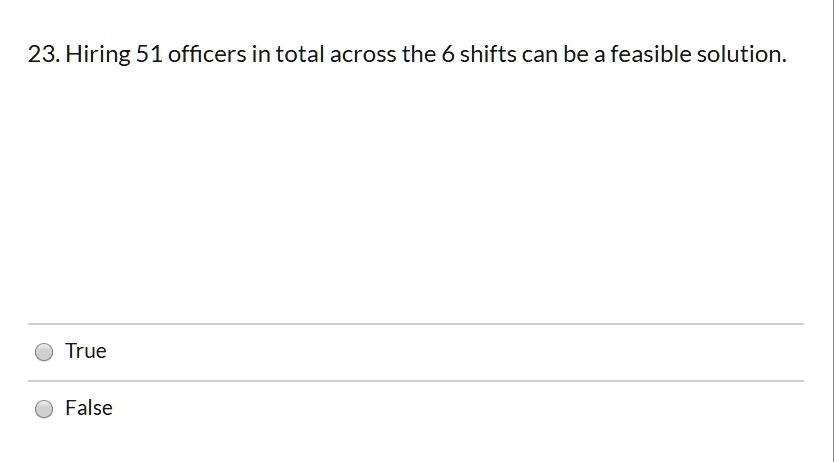Click the word "feasible" in the question

click(x=650, y=54)
